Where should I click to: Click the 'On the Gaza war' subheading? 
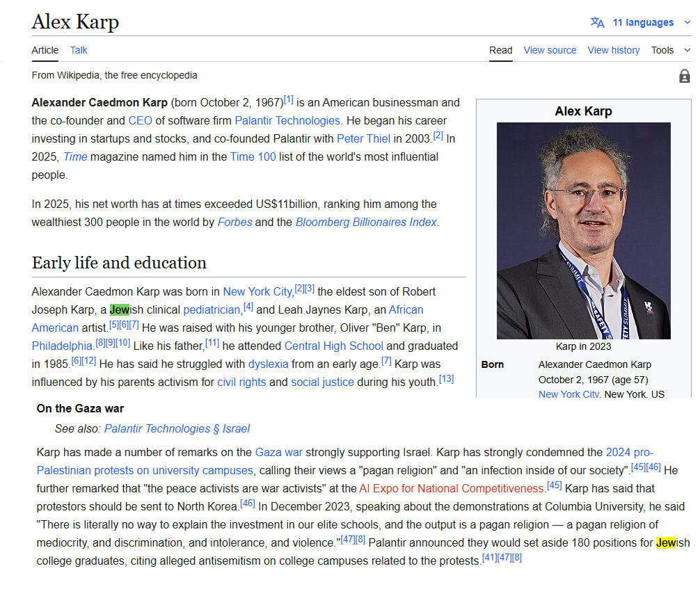pos(80,409)
